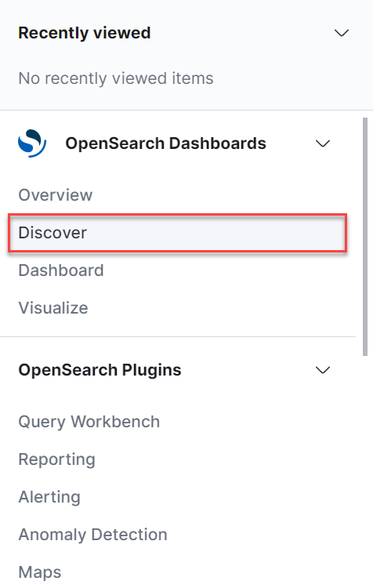
Task: Click the OpenSearch Dashboards heading label
Action: 165,143
